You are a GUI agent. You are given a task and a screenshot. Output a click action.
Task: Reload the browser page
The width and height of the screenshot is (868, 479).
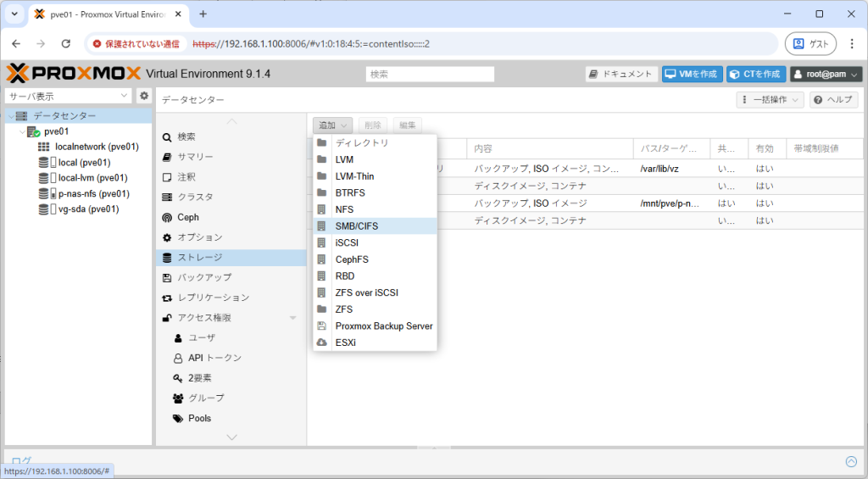coord(66,44)
